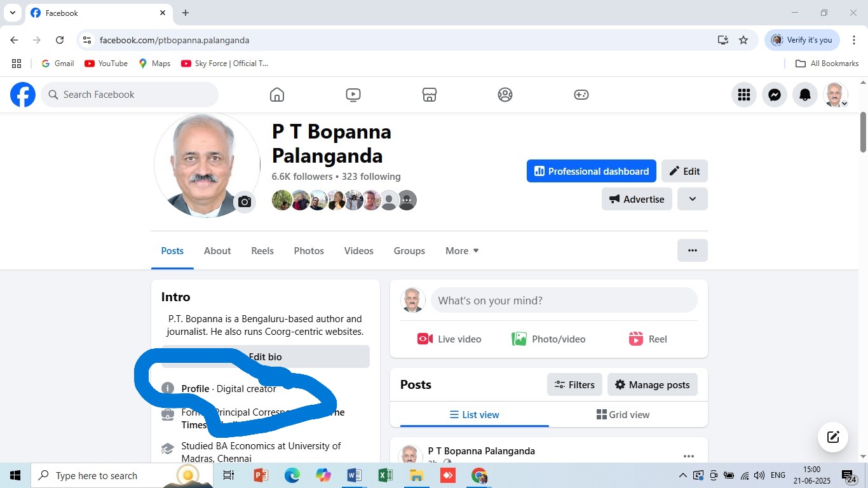This screenshot has height=488, width=868.
Task: Click the 323 following link
Action: pos(371,177)
